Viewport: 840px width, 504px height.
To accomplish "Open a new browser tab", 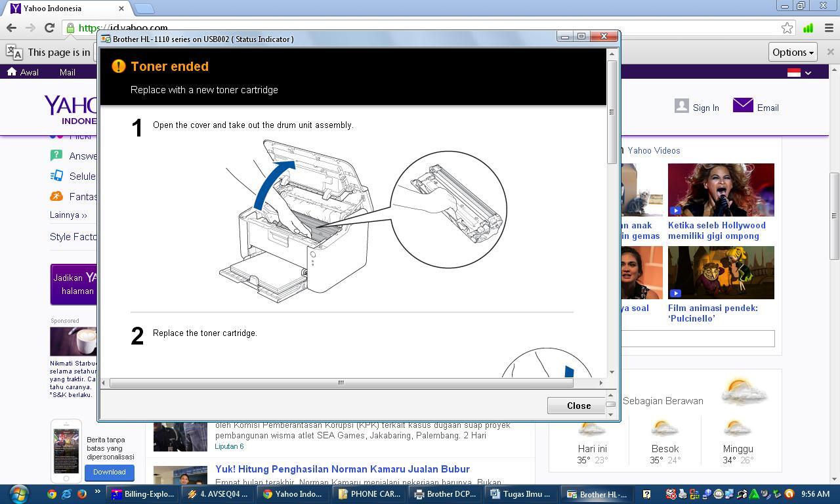I will (x=144, y=9).
